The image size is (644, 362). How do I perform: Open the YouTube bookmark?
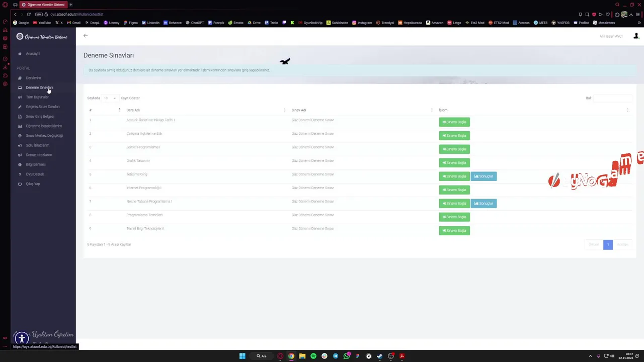(42, 23)
